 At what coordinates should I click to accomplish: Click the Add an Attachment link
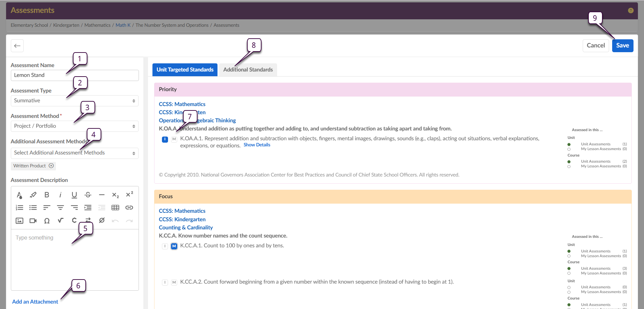pyautogui.click(x=35, y=302)
